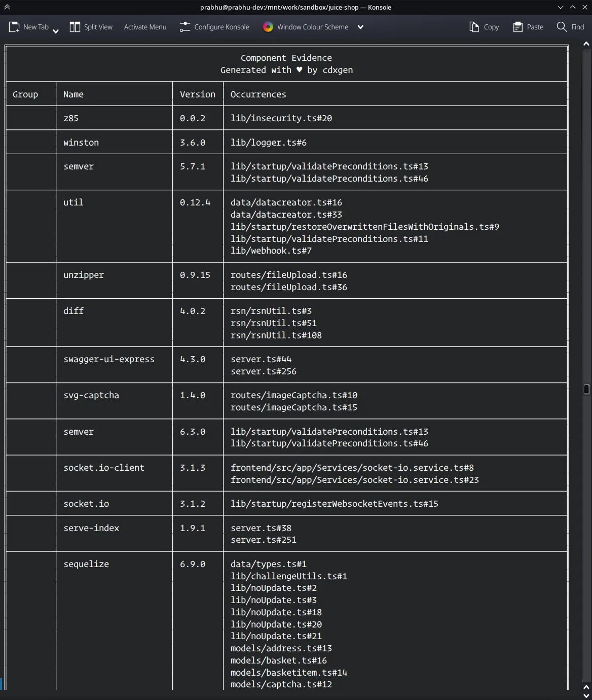Select the sequelize version text in the table

[x=193, y=564]
